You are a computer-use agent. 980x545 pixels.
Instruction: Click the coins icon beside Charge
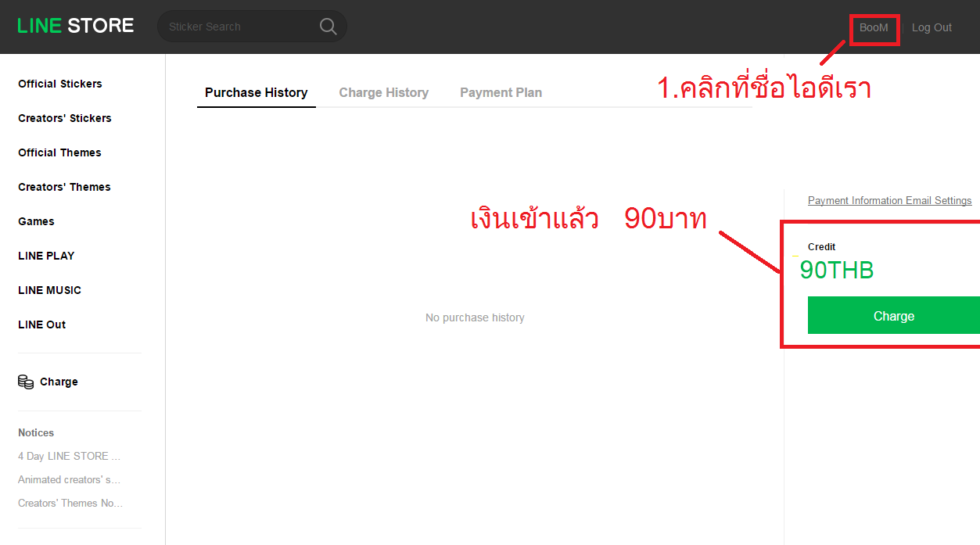click(x=26, y=382)
